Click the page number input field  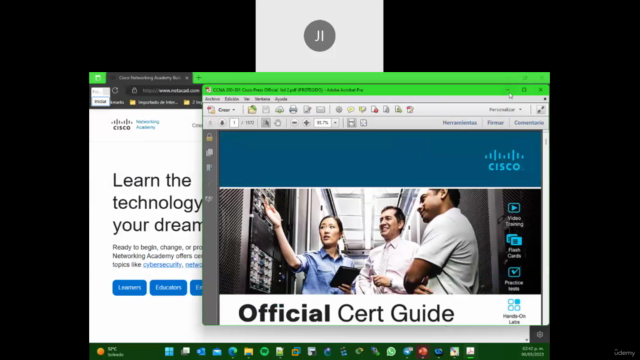coord(234,123)
